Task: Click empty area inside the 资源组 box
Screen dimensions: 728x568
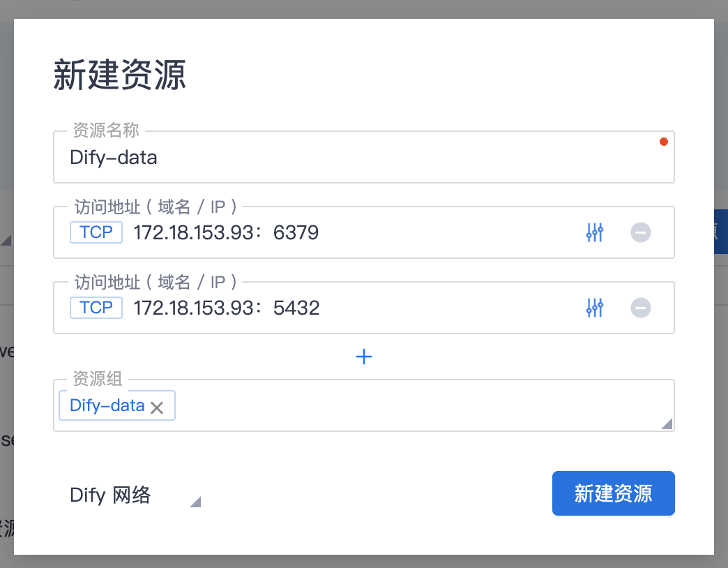Action: click(x=418, y=407)
